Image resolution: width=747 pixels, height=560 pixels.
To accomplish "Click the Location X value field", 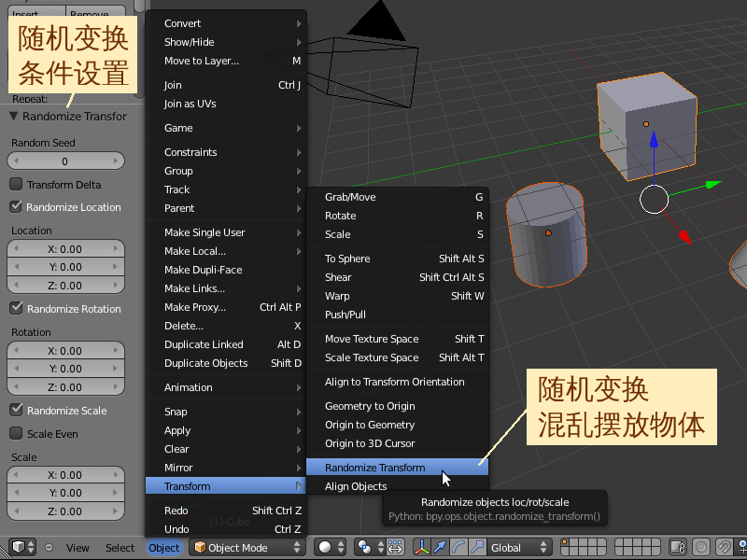I will point(65,248).
